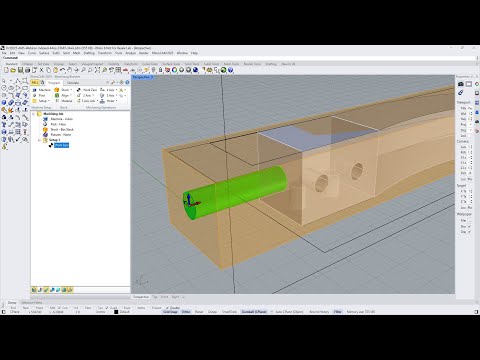
Task: Click the four-viewport layout grid icon
Action: pyautogui.click(x=118, y=70)
